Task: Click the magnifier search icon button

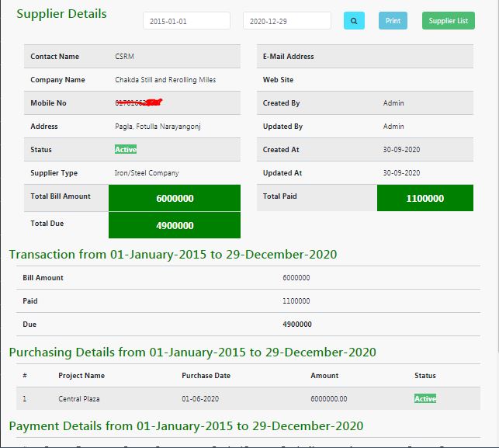Action: (354, 21)
